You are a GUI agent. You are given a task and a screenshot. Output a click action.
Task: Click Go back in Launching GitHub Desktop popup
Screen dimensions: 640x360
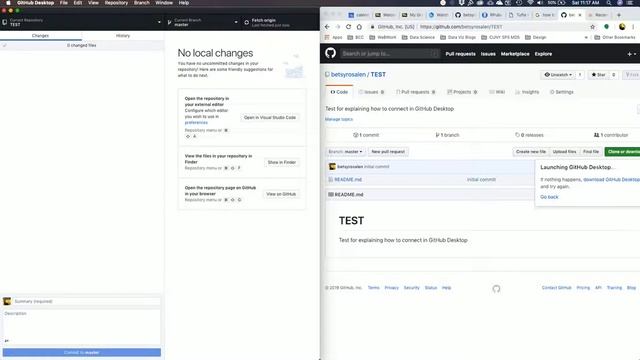(549, 197)
